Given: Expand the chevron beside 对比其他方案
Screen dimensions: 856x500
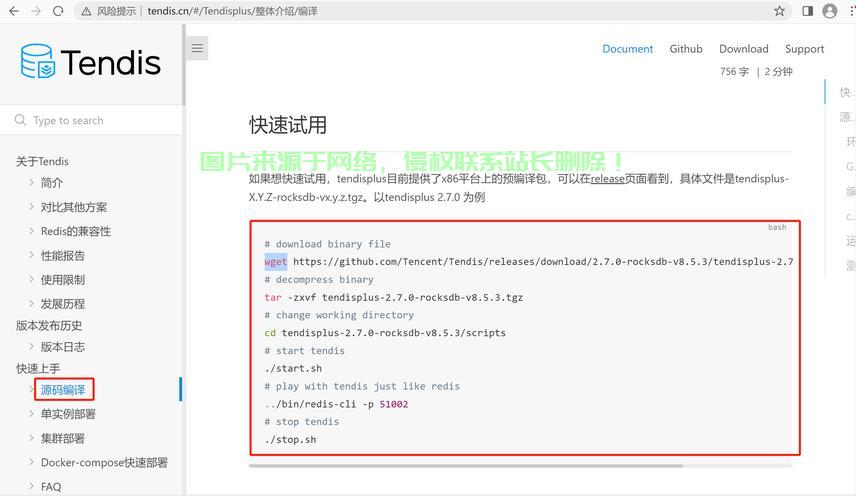Looking at the screenshot, I should pyautogui.click(x=31, y=206).
